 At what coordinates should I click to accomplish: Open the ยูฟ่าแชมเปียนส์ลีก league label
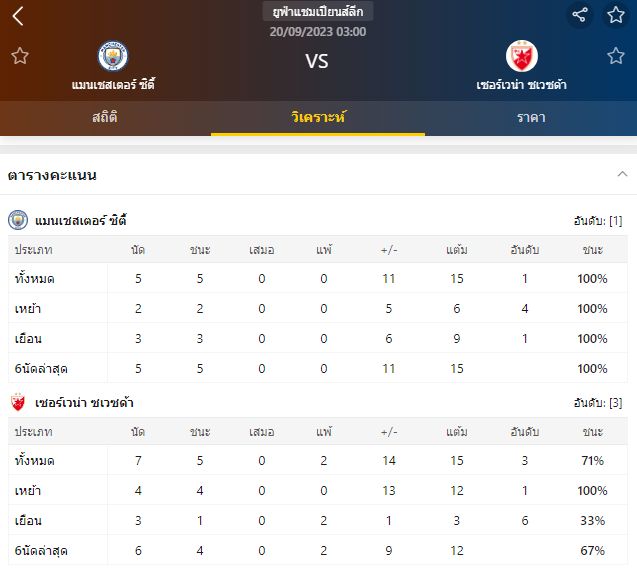click(x=318, y=12)
